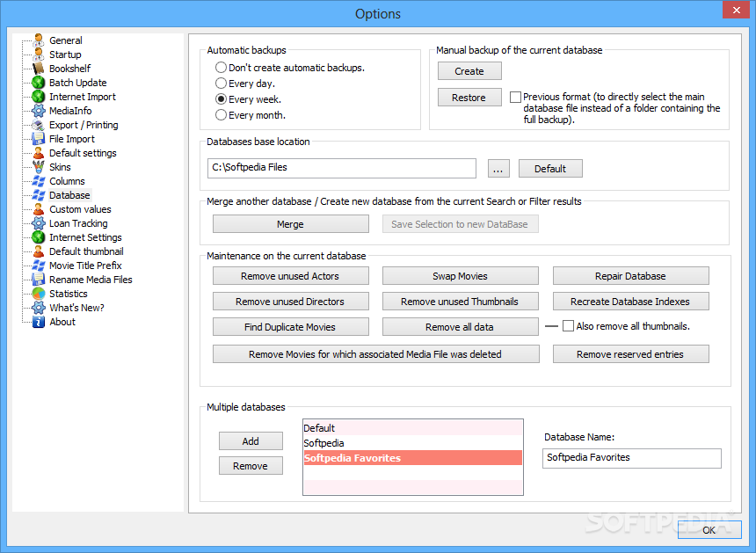The width and height of the screenshot is (756, 553).
Task: Click the Repair Database button
Action: click(x=630, y=276)
